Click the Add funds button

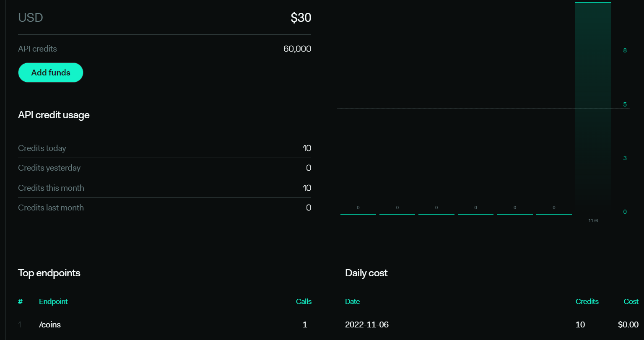pos(50,72)
